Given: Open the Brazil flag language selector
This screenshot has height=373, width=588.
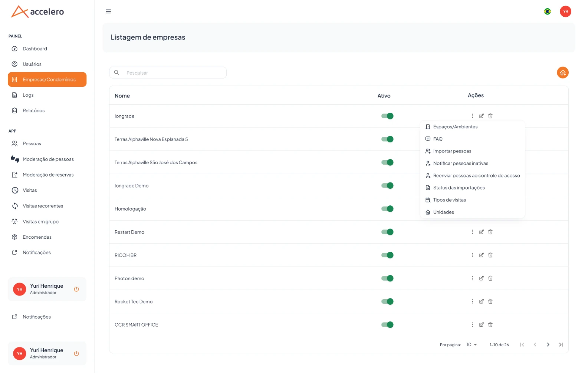Looking at the screenshot, I should (x=547, y=11).
